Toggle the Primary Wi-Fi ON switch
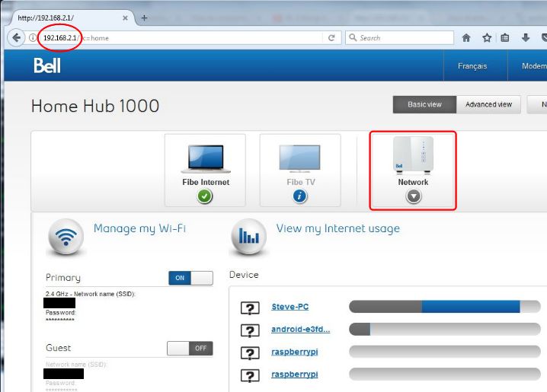 [x=190, y=278]
